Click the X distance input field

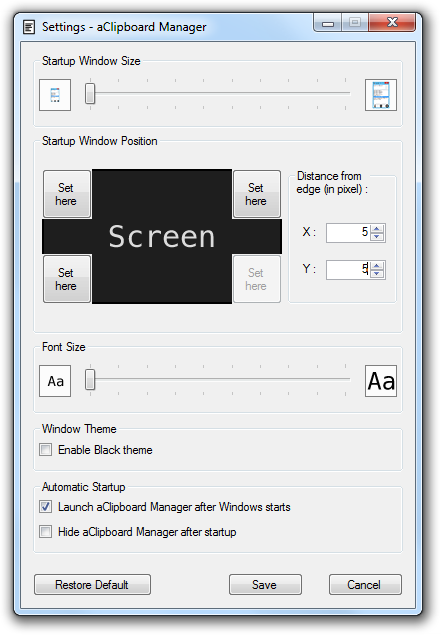click(x=348, y=232)
